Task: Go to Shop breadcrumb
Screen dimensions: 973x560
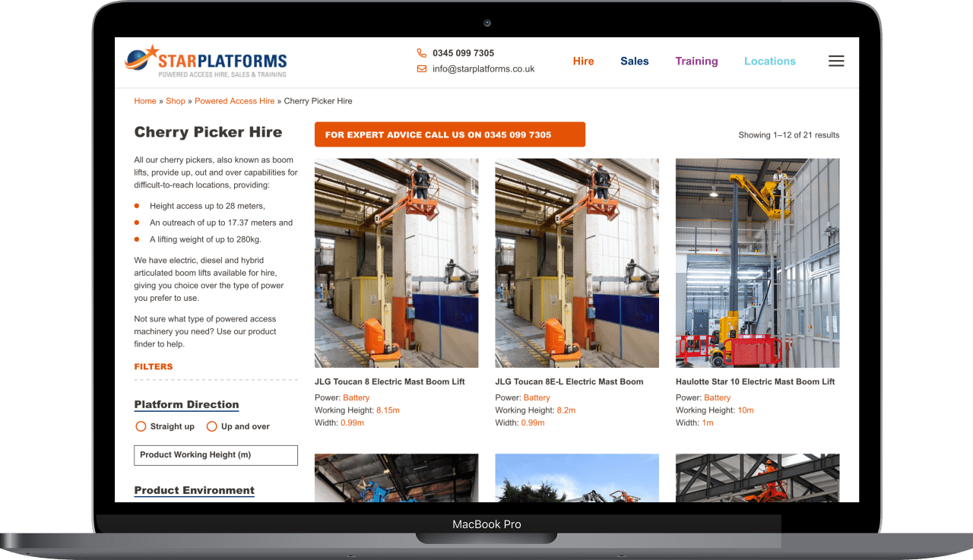Action: coord(176,101)
